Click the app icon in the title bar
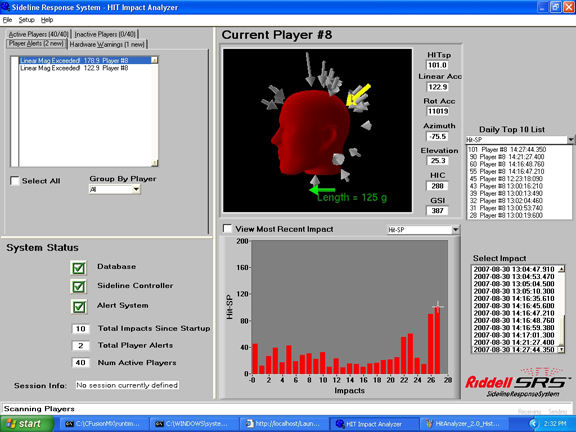The height and width of the screenshot is (432, 576). [5, 7]
